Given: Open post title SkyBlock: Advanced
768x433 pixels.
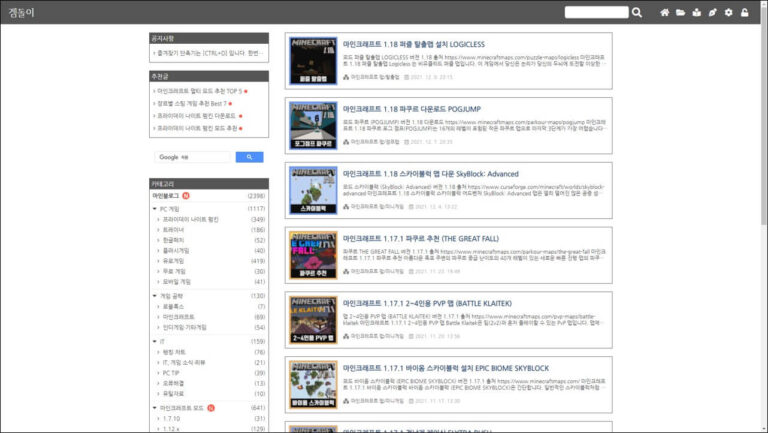Looking at the screenshot, I should 431,173.
